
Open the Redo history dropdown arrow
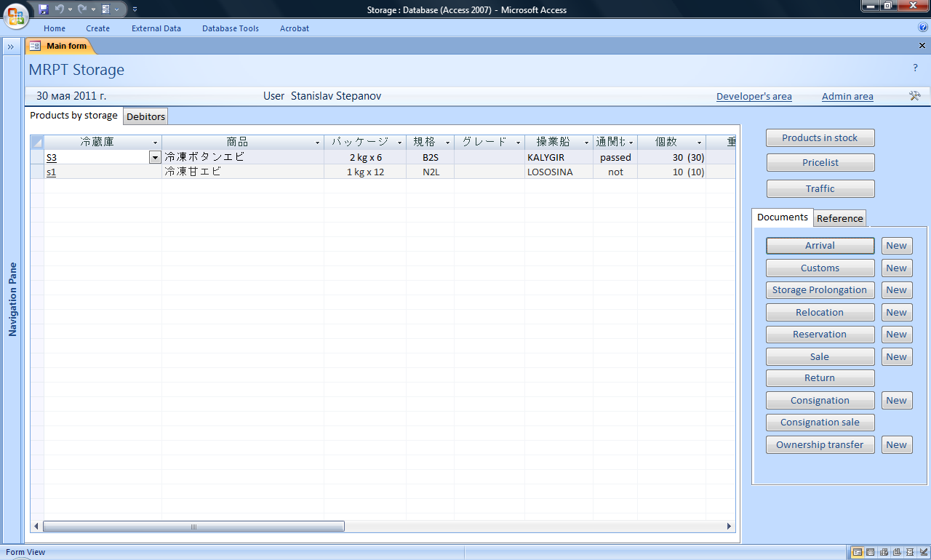click(x=93, y=9)
